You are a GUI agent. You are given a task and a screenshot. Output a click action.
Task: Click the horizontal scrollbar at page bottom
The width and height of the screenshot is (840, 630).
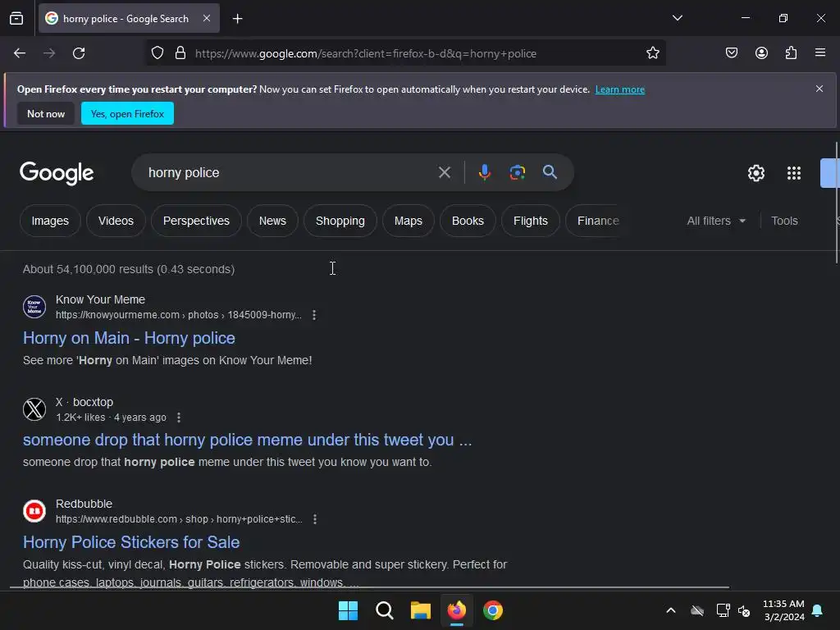click(369, 587)
